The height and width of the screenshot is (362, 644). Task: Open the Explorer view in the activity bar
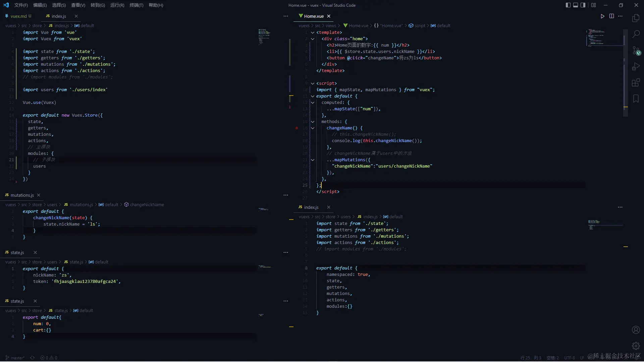pos(636,18)
